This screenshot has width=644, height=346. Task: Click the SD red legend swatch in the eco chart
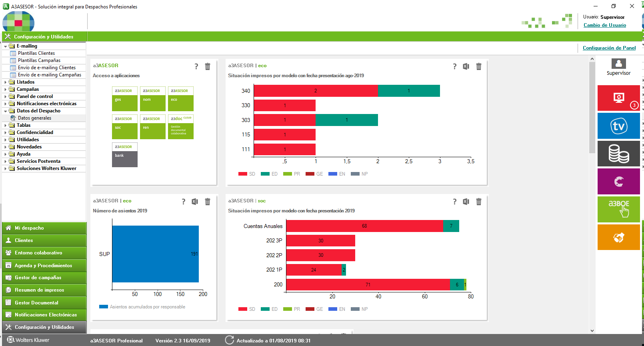tap(242, 174)
